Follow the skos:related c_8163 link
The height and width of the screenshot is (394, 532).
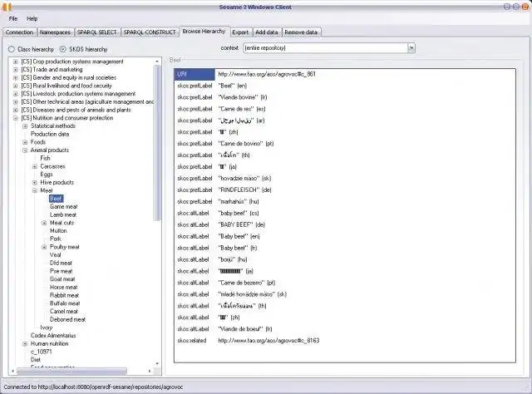pos(268,340)
